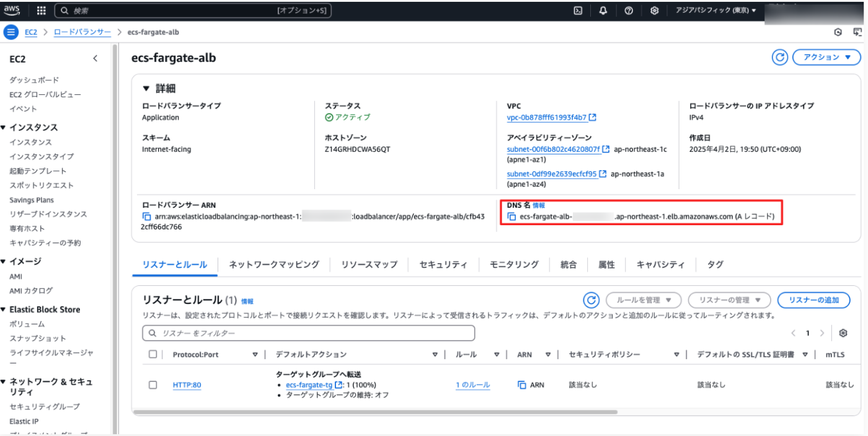The image size is (868, 436).
Task: Go to previous listeners page arrow
Action: [x=792, y=333]
